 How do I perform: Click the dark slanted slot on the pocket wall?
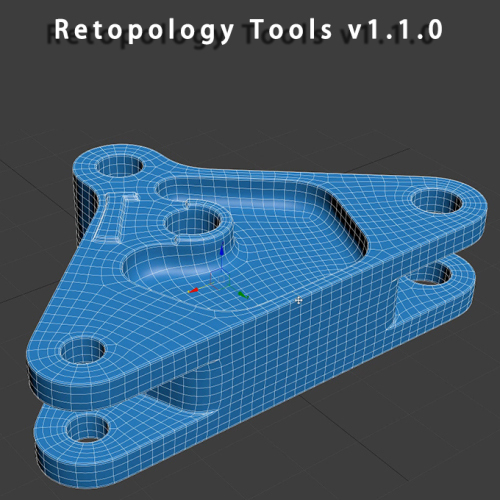pos(348,220)
